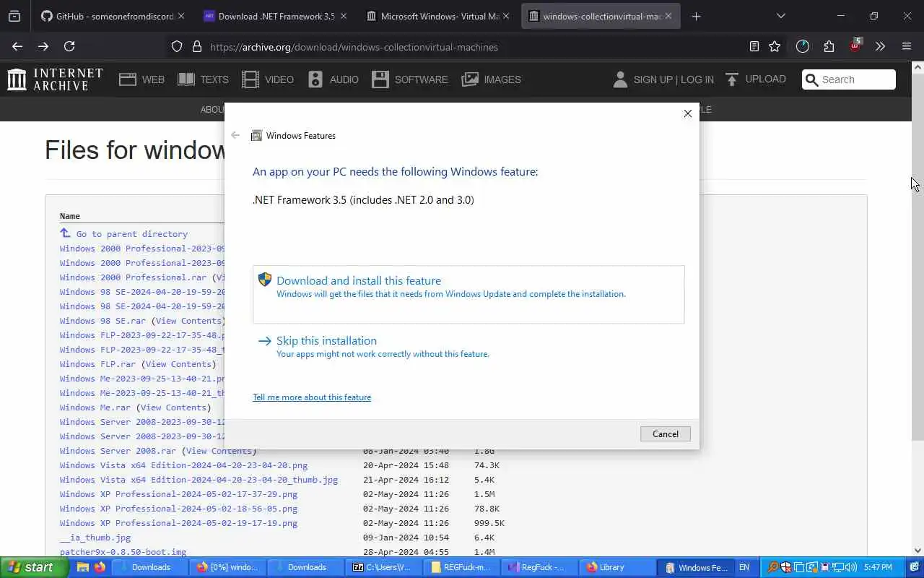
Task: Toggle reader view icon in address bar
Action: coord(754,46)
